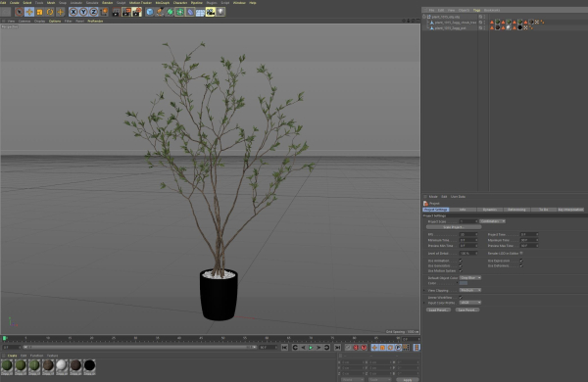Go to start of animation
The image size is (588, 382).
284,348
